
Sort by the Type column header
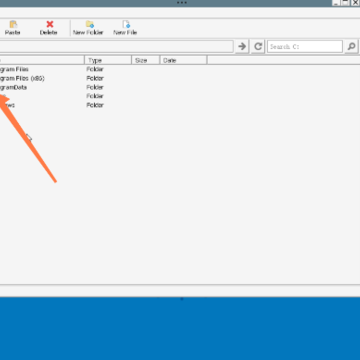coord(108,60)
